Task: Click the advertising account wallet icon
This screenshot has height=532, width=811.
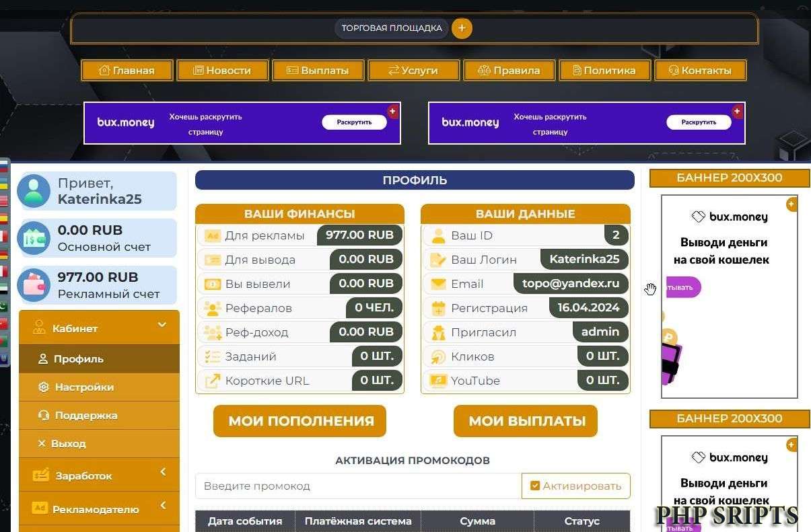Action: pyautogui.click(x=34, y=285)
